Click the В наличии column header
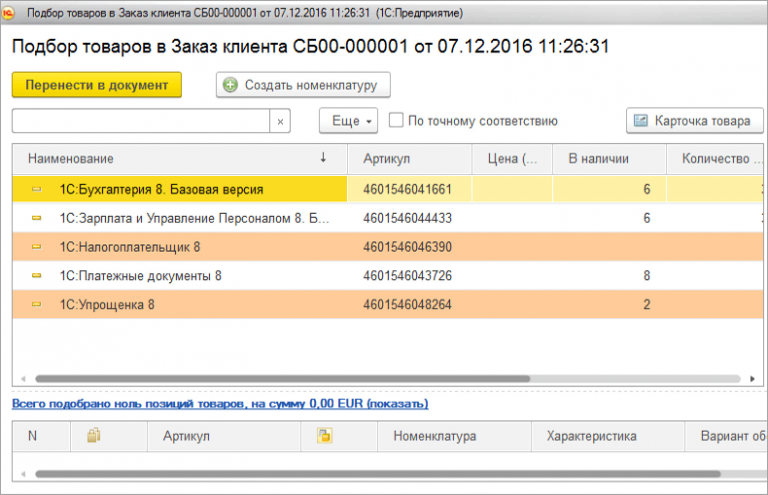 [x=598, y=159]
